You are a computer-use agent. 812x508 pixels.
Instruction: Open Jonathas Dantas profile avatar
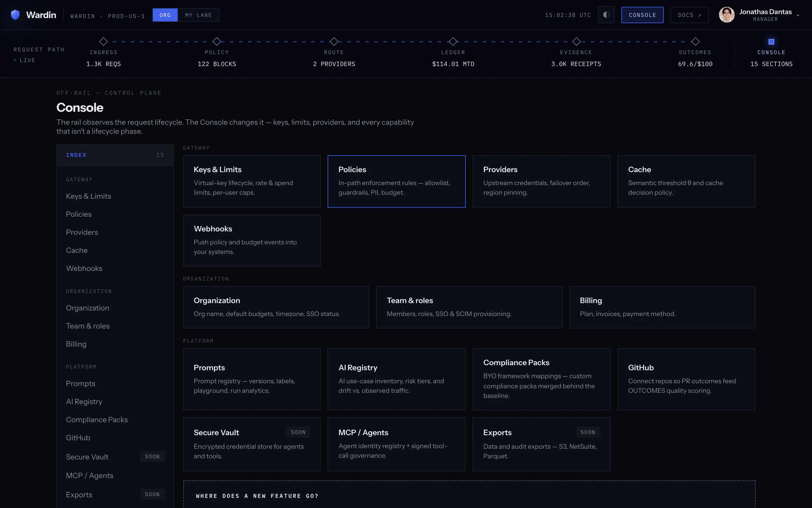tap(727, 15)
